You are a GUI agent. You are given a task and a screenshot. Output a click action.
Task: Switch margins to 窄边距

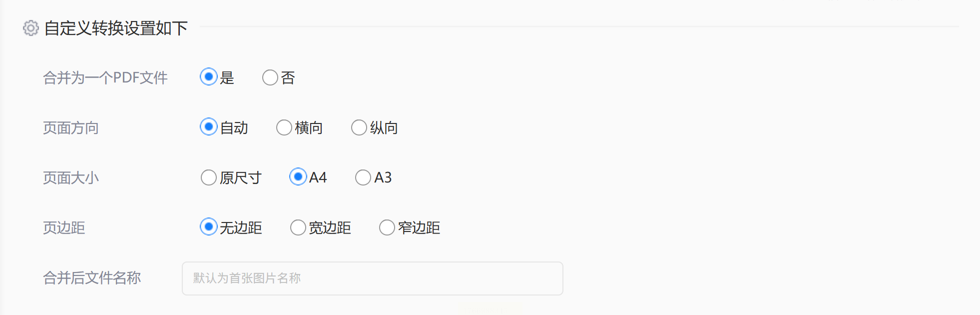click(387, 227)
